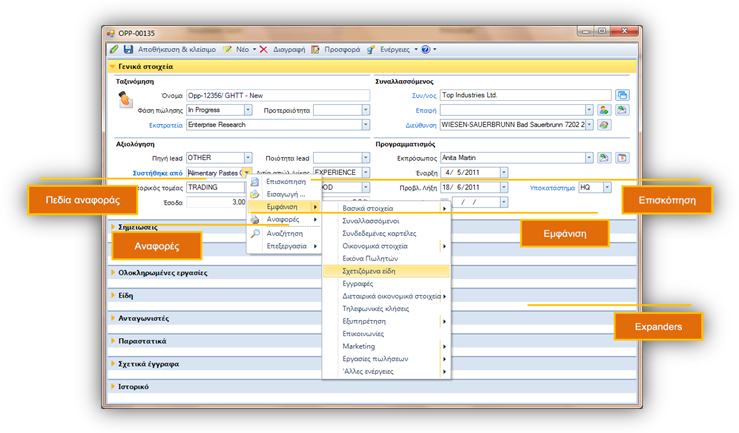Open the Αναφορές context menu entry
The height and width of the screenshot is (433, 739).
[284, 220]
